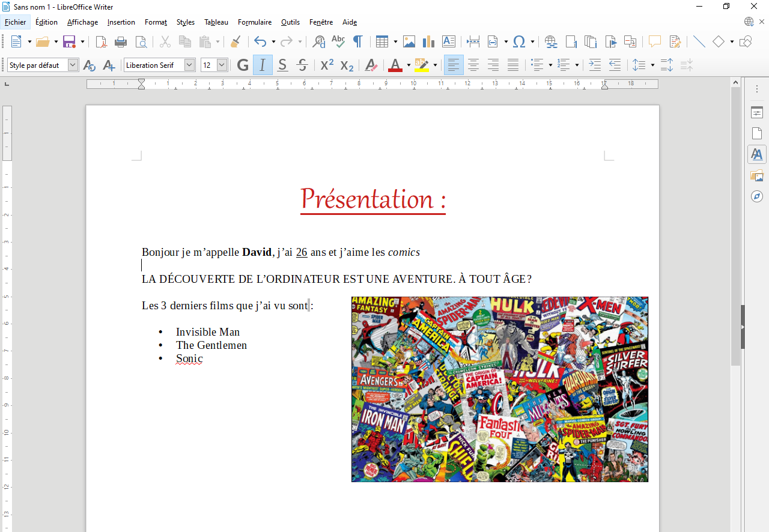Clear direct formatting icon
The image size is (769, 532).
pyautogui.click(x=371, y=65)
